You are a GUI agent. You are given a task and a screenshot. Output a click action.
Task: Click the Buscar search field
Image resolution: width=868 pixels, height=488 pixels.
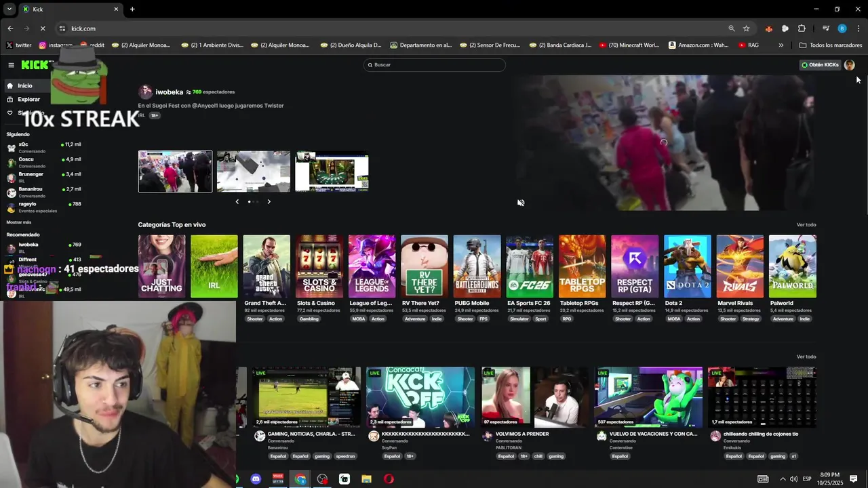click(435, 65)
